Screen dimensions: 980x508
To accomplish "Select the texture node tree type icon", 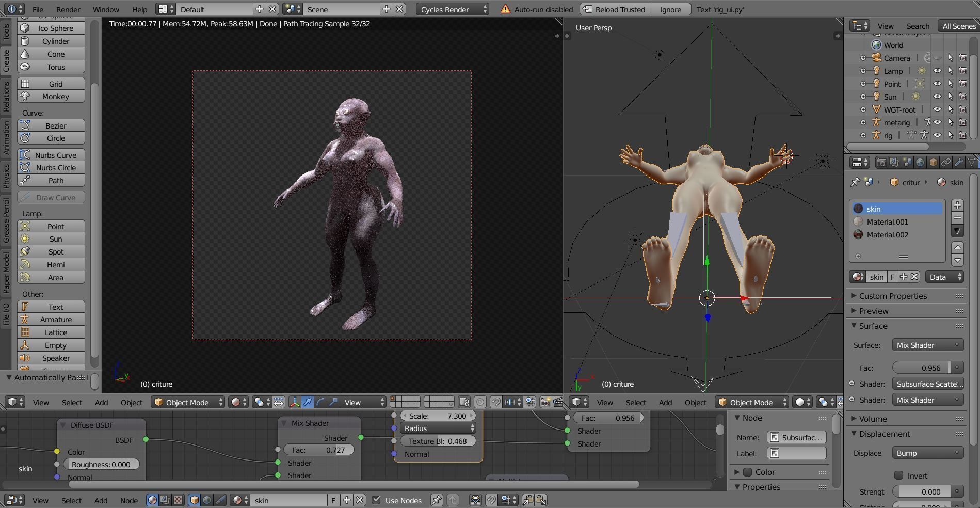I will tap(178, 500).
